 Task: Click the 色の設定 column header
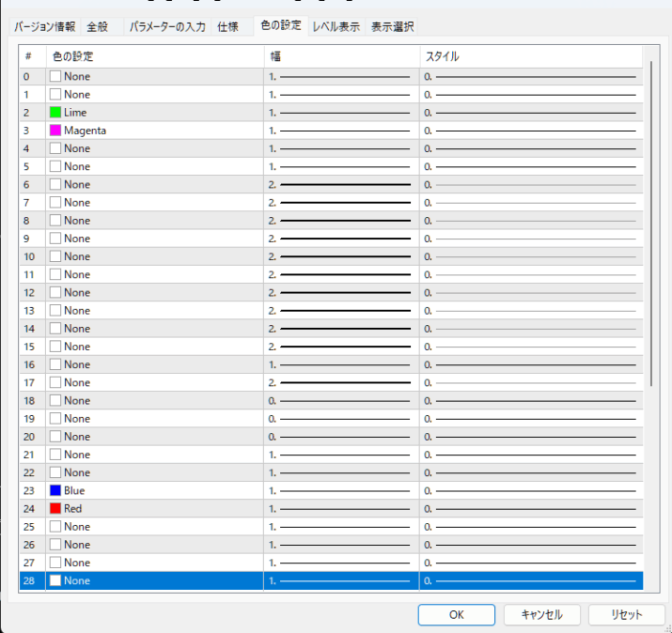[x=155, y=56]
